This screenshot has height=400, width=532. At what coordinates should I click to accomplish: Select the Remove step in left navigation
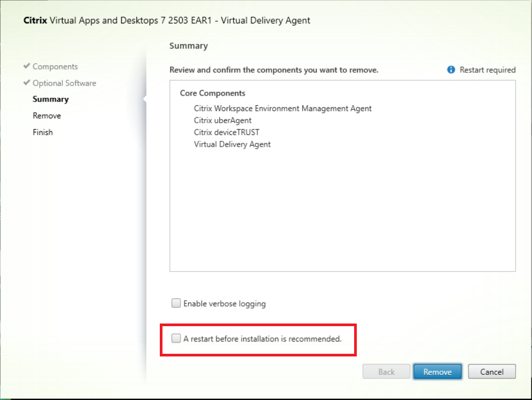click(x=47, y=116)
